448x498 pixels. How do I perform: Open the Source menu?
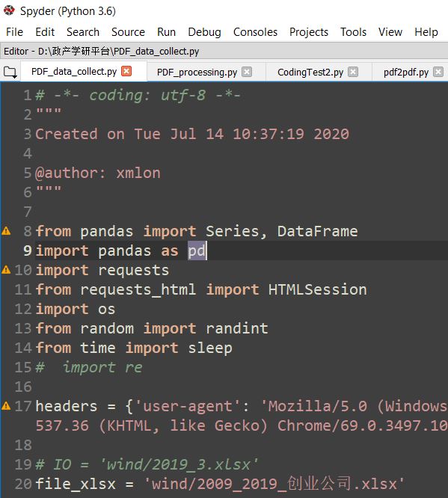click(128, 32)
